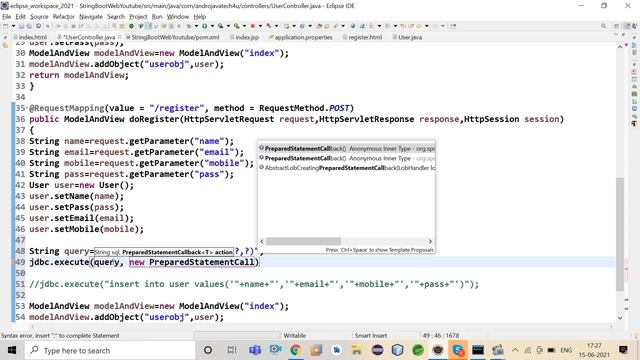
Task: Switch to the application.properties tab
Action: tap(300, 37)
